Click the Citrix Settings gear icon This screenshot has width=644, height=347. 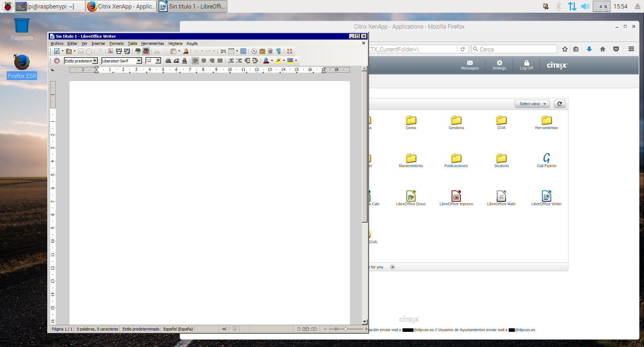click(499, 65)
